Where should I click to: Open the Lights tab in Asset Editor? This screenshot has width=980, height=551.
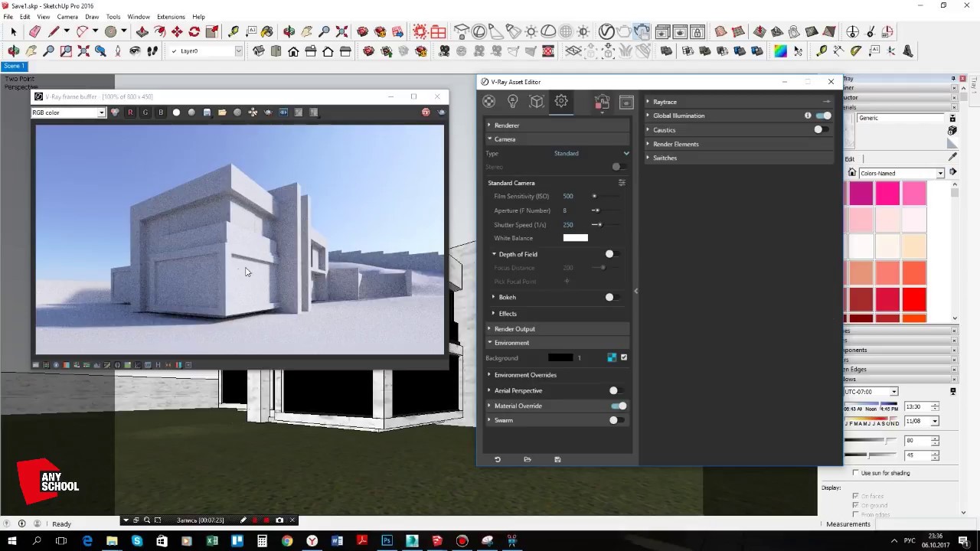point(513,102)
